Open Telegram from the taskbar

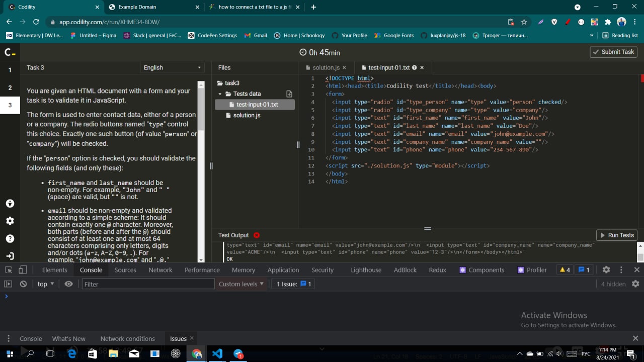pos(238,353)
